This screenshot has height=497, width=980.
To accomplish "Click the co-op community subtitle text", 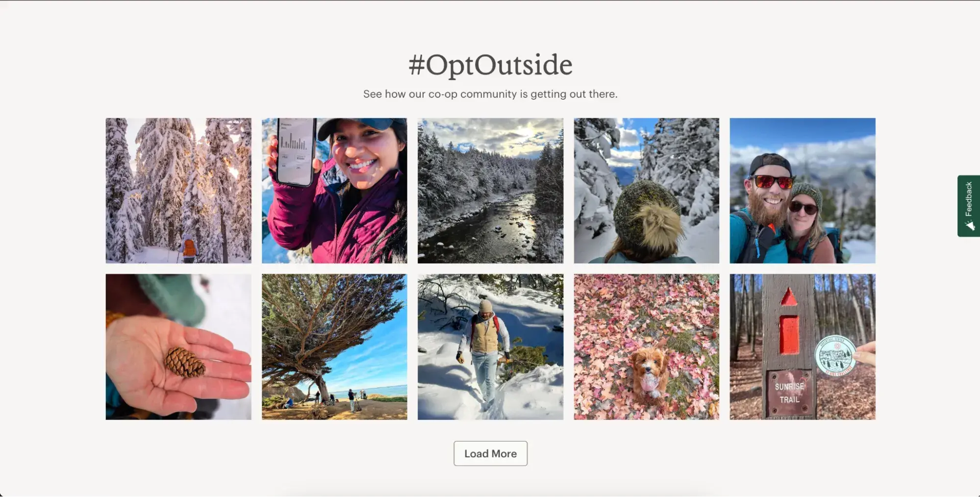I will (490, 94).
